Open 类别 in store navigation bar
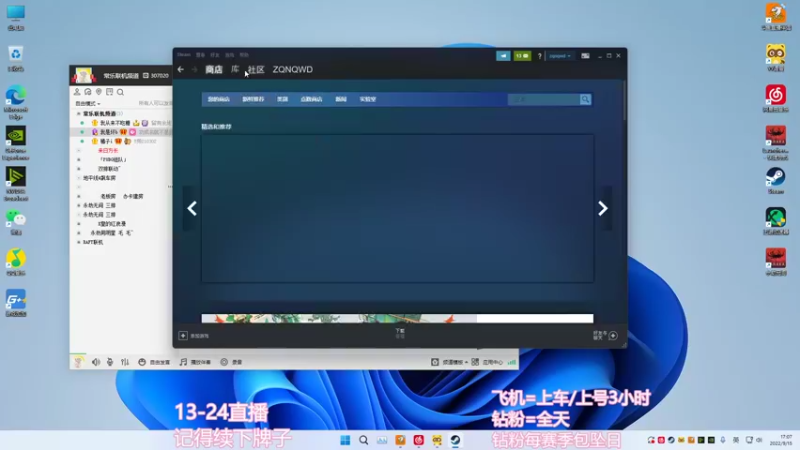 click(x=283, y=99)
